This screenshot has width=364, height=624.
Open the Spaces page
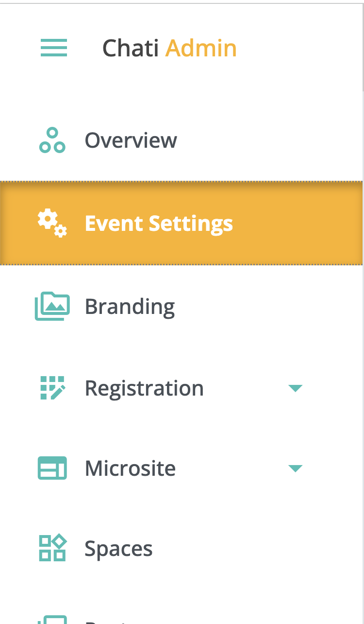click(x=118, y=549)
